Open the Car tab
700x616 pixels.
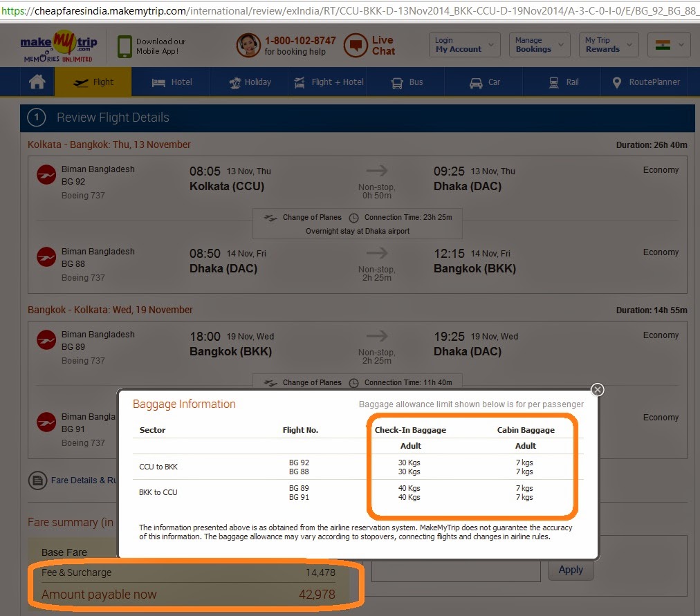(484, 82)
